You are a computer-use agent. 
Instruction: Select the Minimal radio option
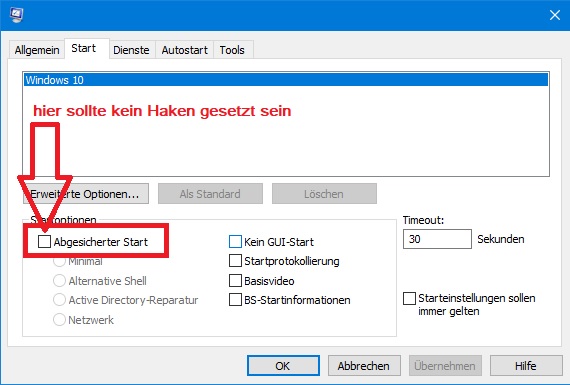(59, 261)
